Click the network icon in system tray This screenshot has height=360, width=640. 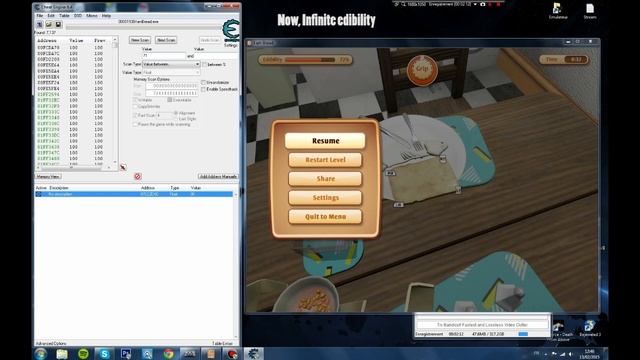(562, 354)
